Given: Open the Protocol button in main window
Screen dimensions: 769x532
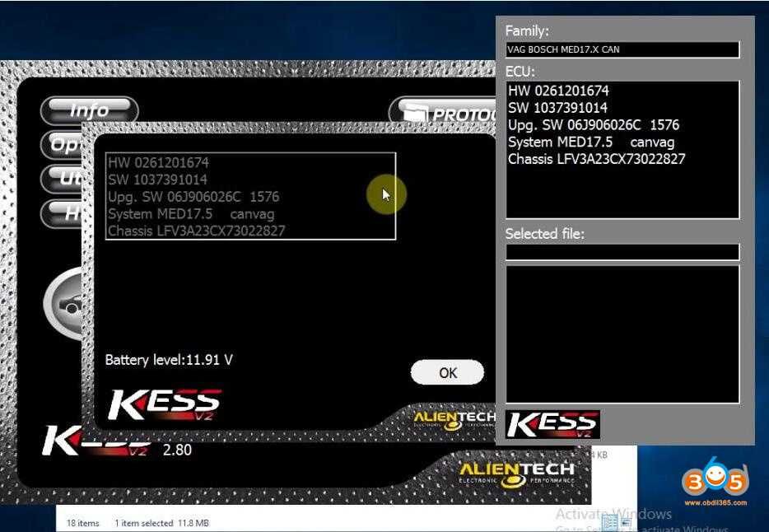Looking at the screenshot, I should point(443,111).
